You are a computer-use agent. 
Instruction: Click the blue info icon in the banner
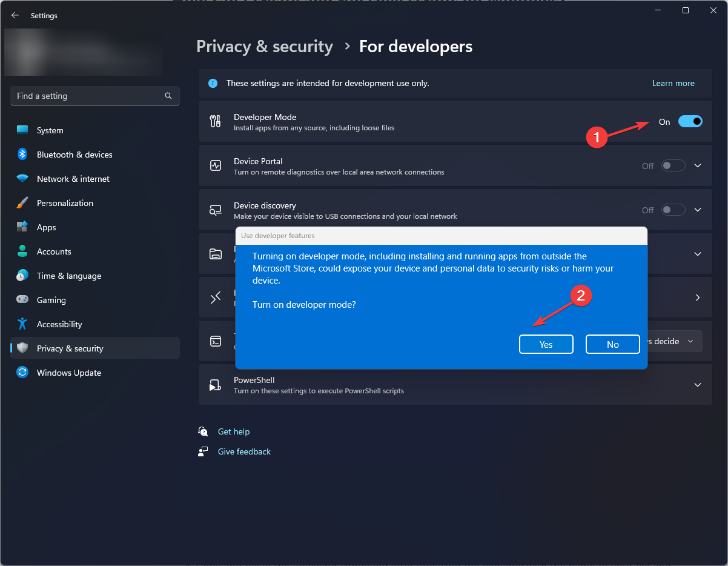[213, 83]
